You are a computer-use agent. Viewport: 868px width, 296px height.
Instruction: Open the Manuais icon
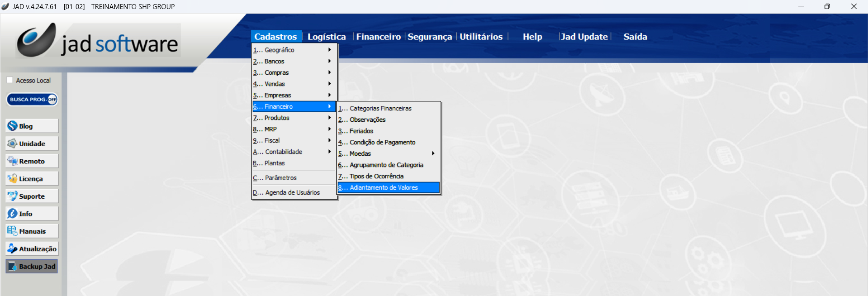[32, 231]
